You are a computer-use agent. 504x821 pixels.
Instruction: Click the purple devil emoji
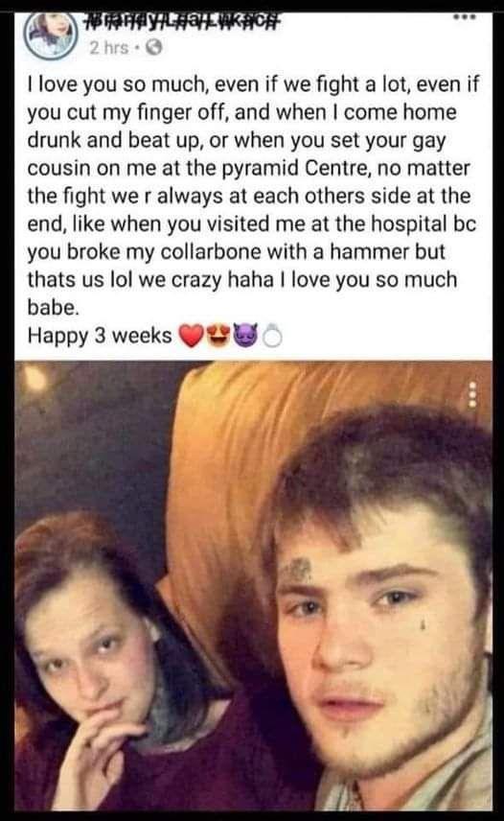(x=245, y=336)
